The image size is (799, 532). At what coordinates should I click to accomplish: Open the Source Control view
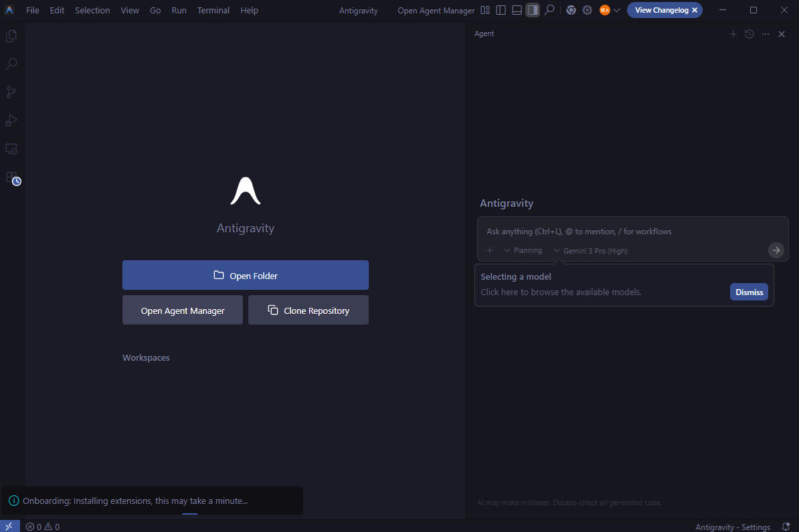(11, 92)
